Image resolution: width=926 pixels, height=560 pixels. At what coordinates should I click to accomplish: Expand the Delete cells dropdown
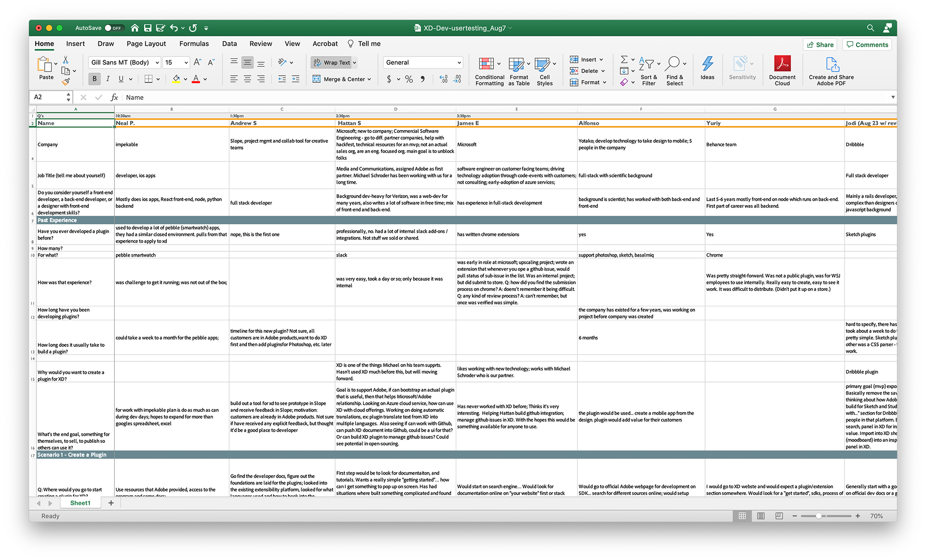603,71
